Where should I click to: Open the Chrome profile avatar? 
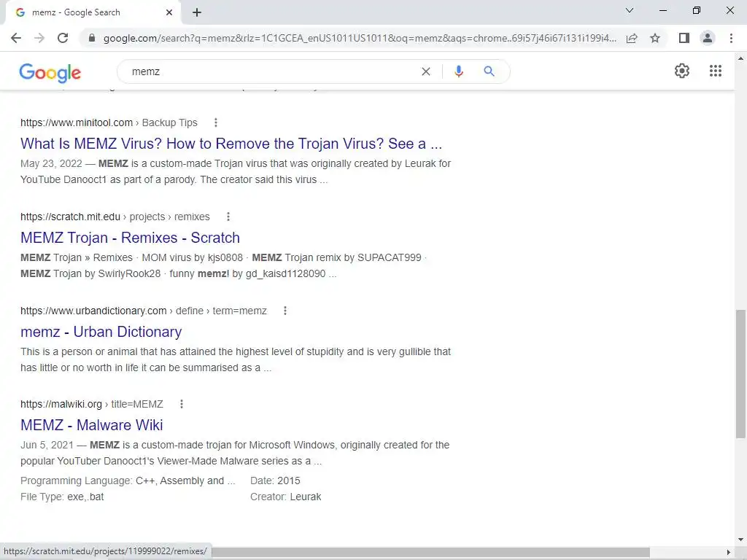click(x=708, y=38)
